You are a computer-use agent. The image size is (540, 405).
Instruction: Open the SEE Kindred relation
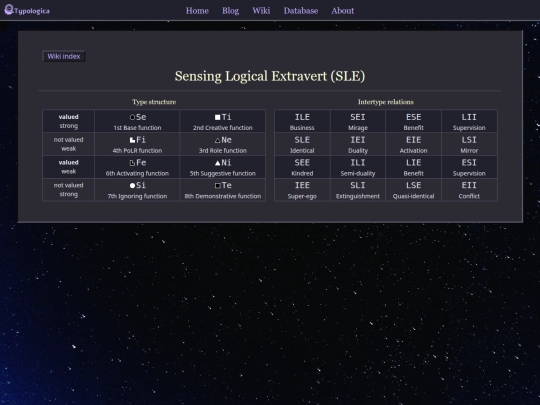coord(302,167)
